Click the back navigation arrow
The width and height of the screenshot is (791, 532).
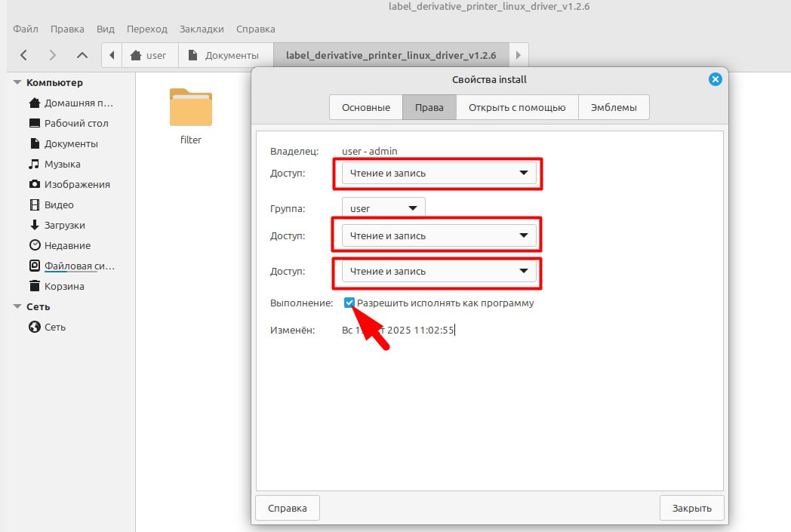tap(24, 55)
